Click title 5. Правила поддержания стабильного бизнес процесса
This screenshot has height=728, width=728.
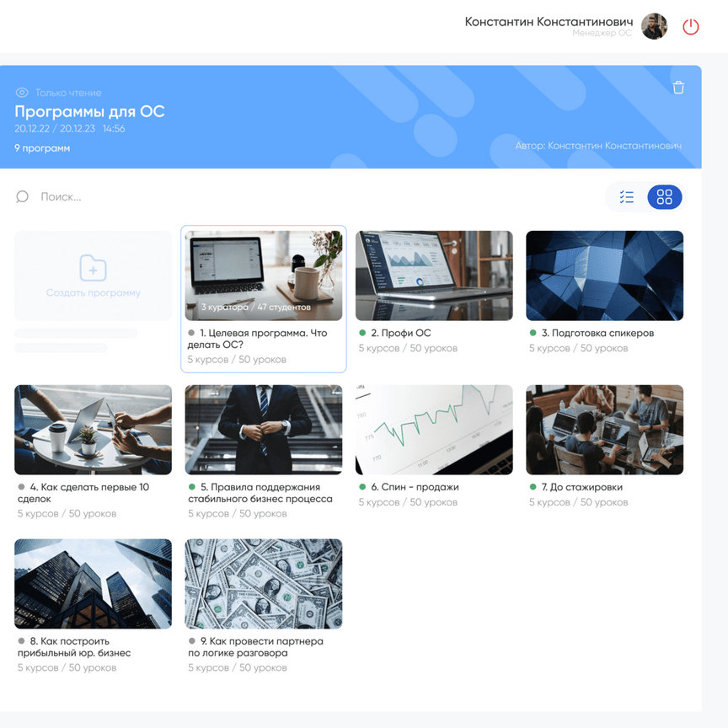pyautogui.click(x=260, y=493)
